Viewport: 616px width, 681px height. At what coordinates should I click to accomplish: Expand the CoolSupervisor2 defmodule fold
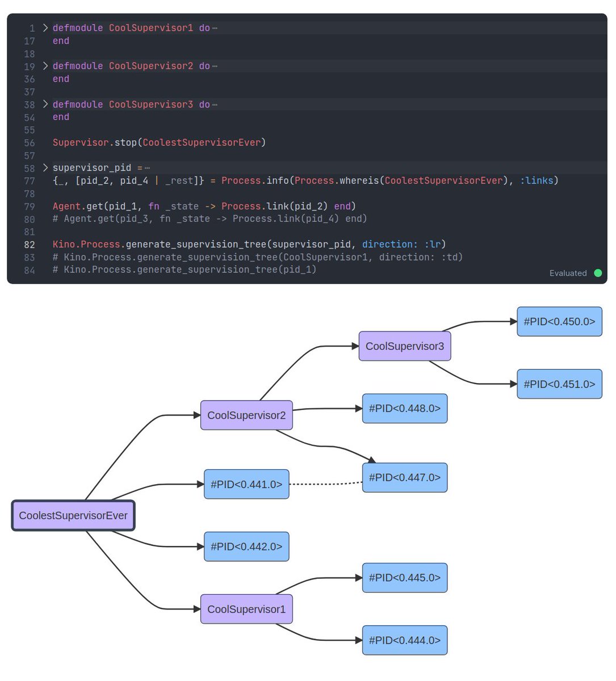coord(45,66)
